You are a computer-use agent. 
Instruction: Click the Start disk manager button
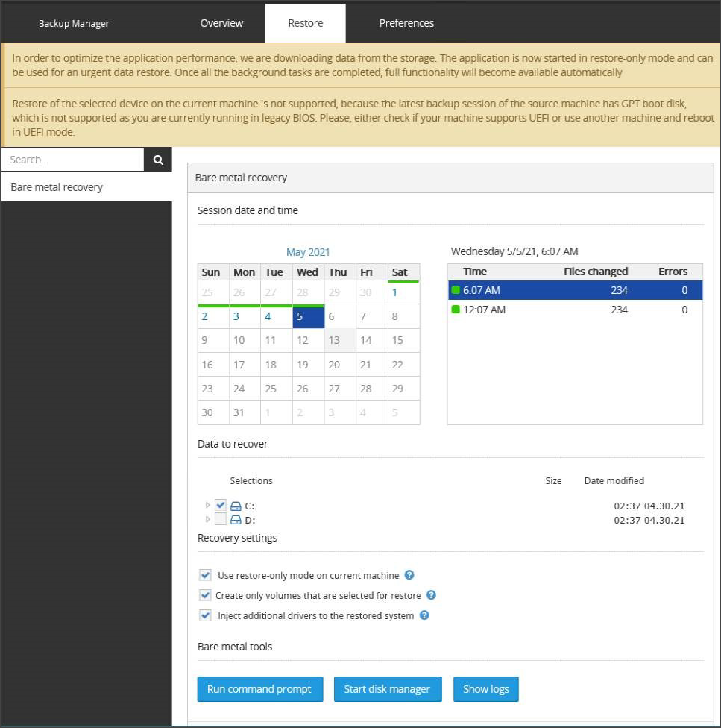click(387, 689)
